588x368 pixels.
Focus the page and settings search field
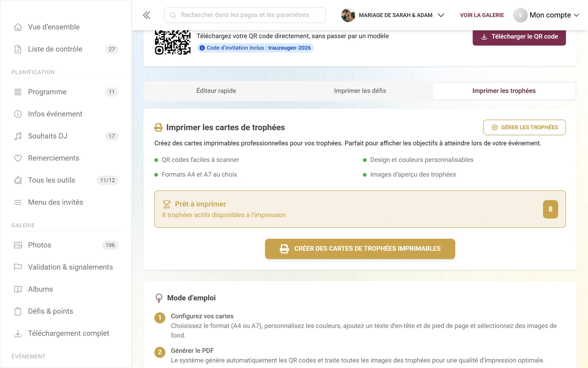tap(245, 15)
